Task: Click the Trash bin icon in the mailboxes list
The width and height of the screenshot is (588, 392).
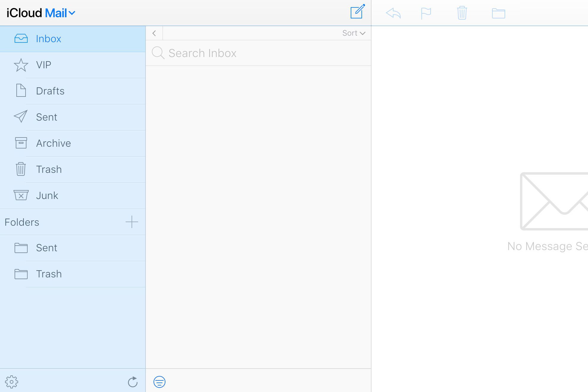Action: 21,169
